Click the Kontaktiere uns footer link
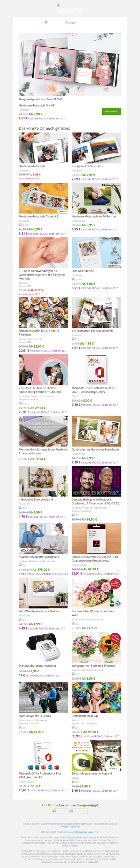This screenshot has height=868, width=140. pyautogui.click(x=84, y=832)
